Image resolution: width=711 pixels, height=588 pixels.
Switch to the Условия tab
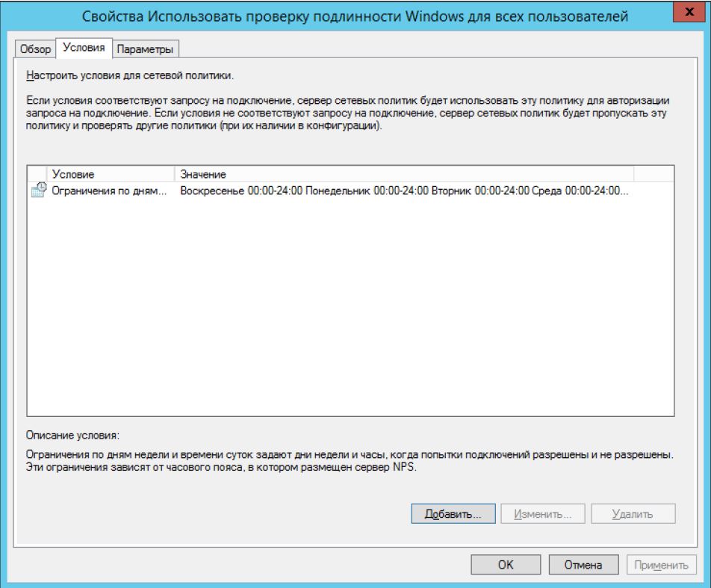(82, 48)
